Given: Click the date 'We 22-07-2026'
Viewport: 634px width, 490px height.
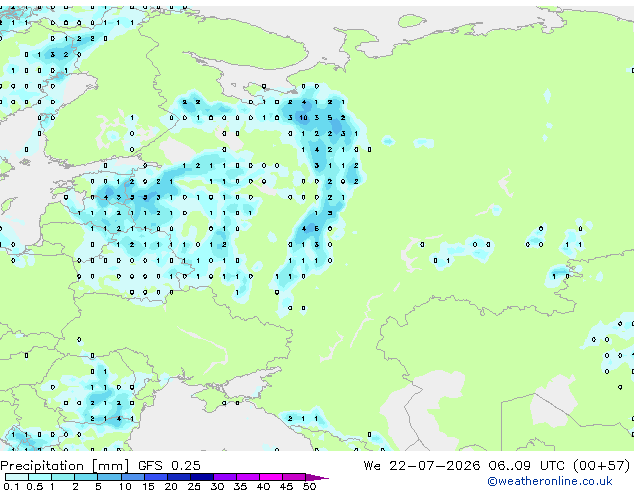Looking at the screenshot, I should point(422,466).
